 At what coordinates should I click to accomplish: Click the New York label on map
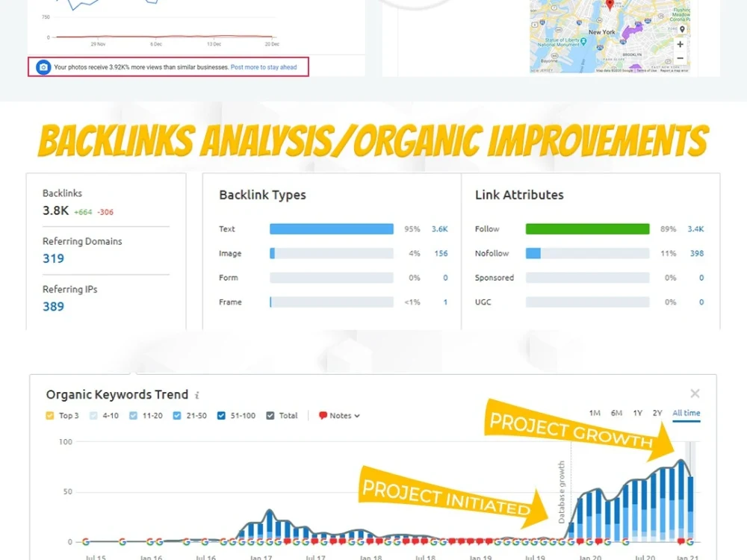[601, 32]
